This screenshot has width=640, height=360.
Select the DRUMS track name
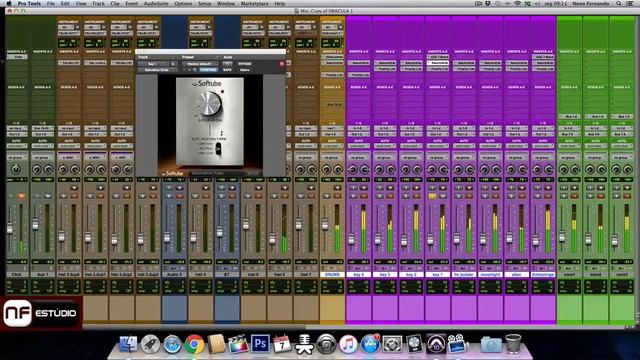(x=332, y=275)
